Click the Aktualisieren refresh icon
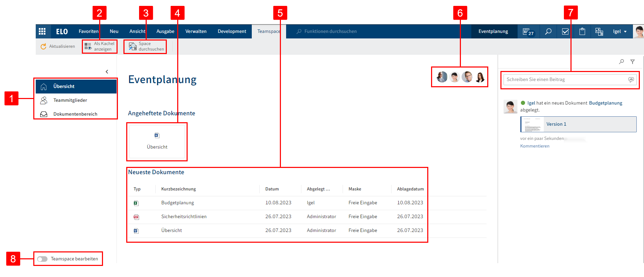The height and width of the screenshot is (277, 644). [x=43, y=46]
